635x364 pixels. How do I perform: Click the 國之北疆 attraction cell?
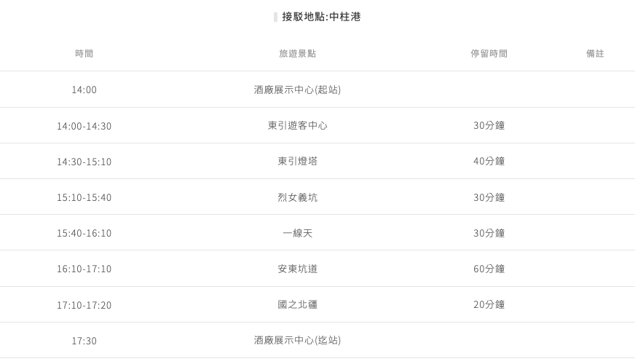(297, 304)
